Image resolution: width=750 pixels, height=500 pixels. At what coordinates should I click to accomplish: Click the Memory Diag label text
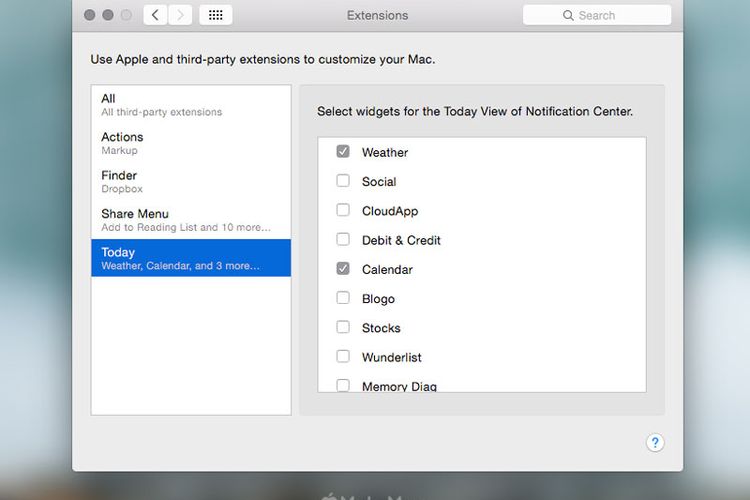399,386
